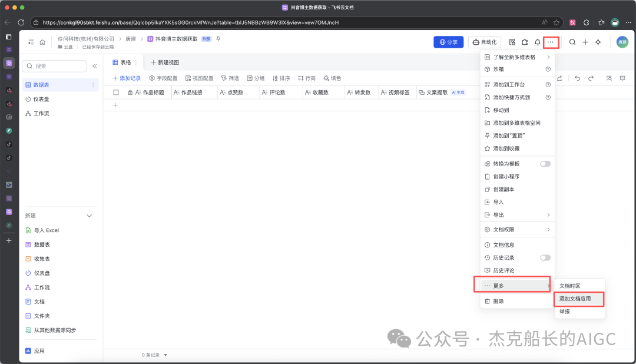636x364 pixels.
Task: Select 文档时区 in the submenu
Action: 579,286
